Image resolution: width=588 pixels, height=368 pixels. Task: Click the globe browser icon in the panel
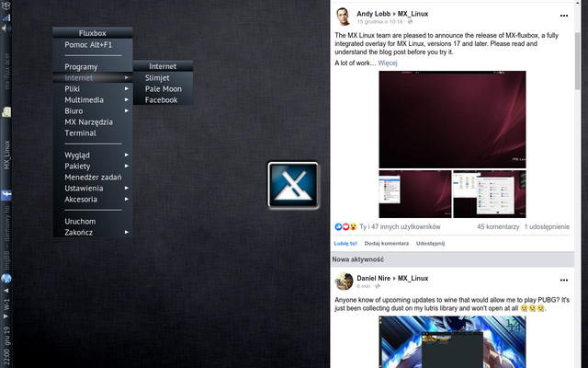point(6,278)
